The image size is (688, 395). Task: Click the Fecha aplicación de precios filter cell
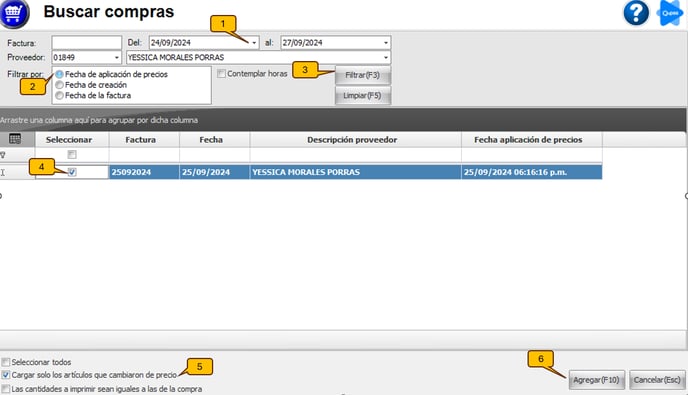[532, 155]
